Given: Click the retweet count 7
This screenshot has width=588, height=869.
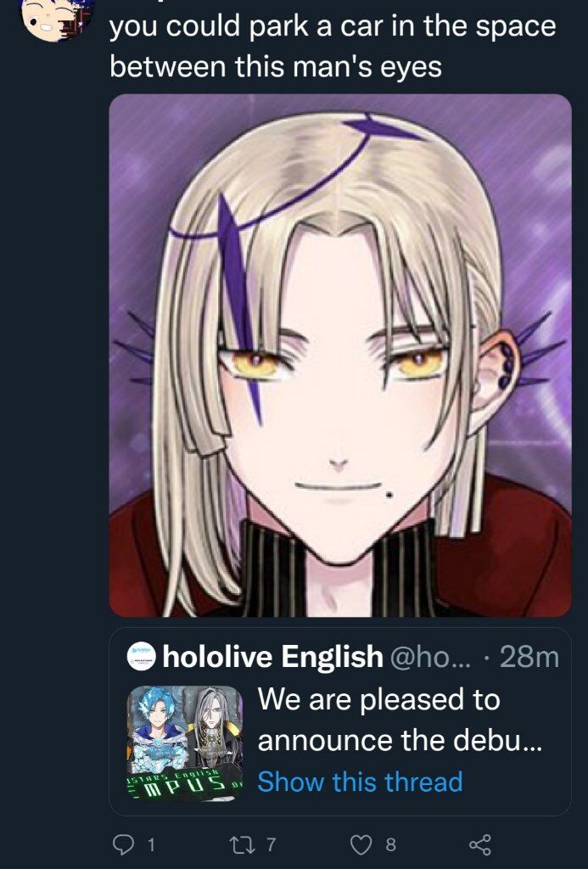Looking at the screenshot, I should click(x=270, y=844).
